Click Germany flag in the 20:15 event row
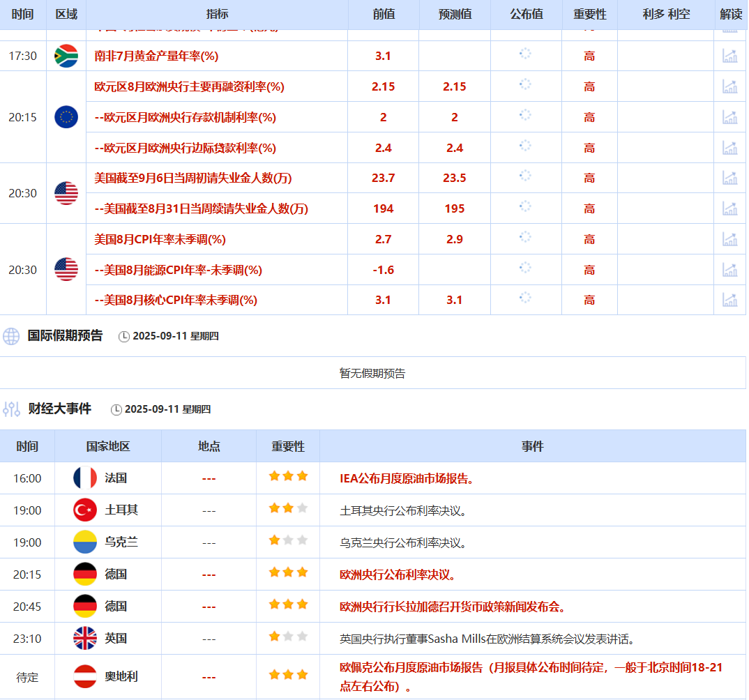 coord(85,574)
